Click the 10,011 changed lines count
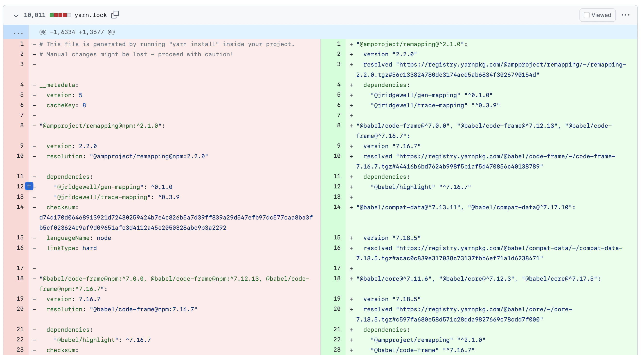The image size is (644, 355). pos(34,15)
